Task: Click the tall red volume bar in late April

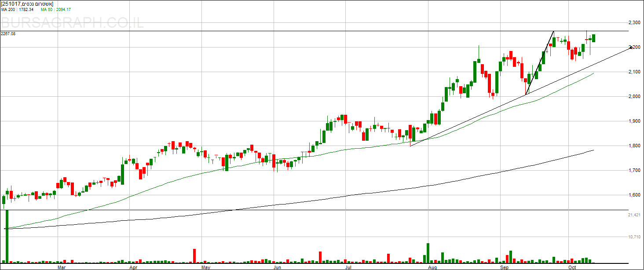Action: pyautogui.click(x=194, y=256)
